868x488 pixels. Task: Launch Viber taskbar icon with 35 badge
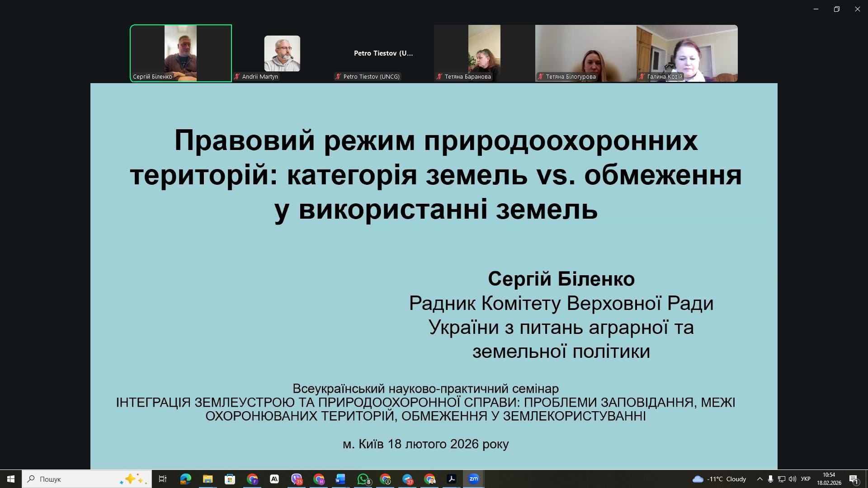tap(297, 479)
